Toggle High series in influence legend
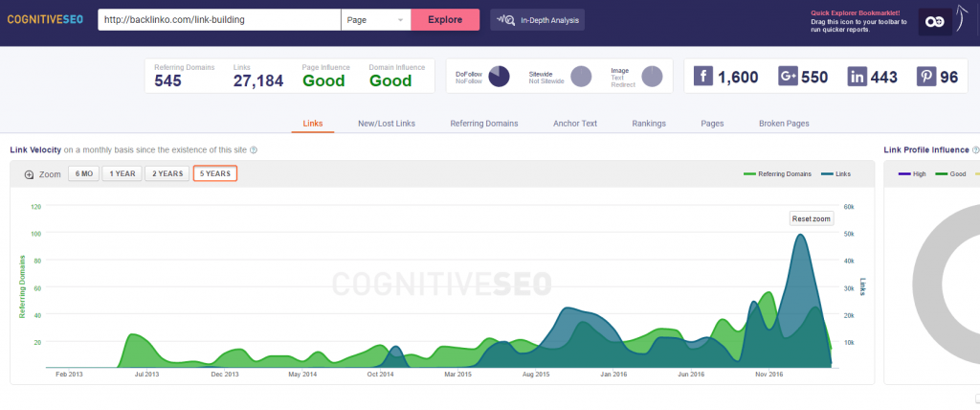 coord(912,174)
